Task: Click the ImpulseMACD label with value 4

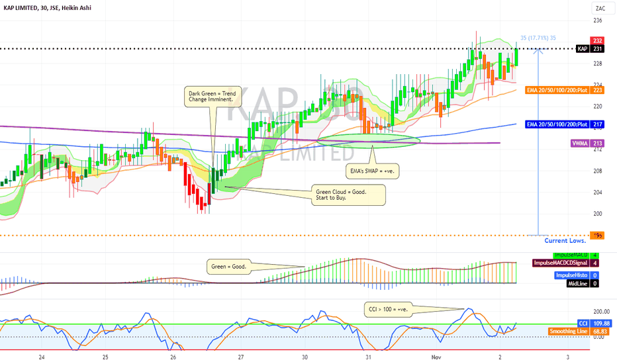Action: pos(576,255)
